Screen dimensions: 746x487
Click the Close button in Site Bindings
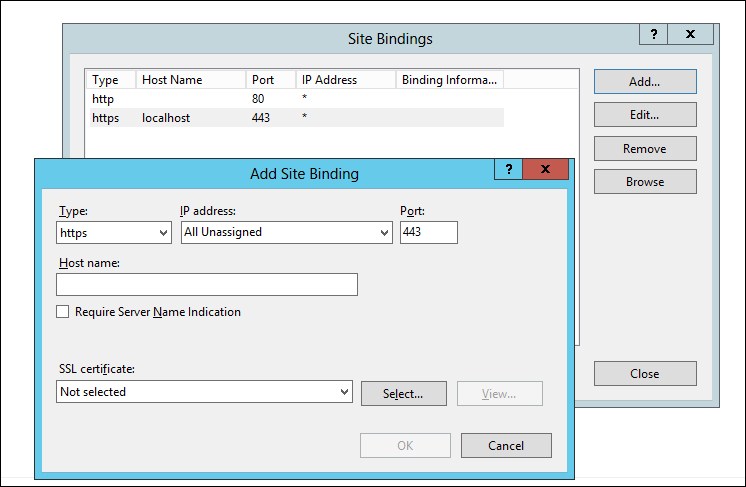pos(645,374)
